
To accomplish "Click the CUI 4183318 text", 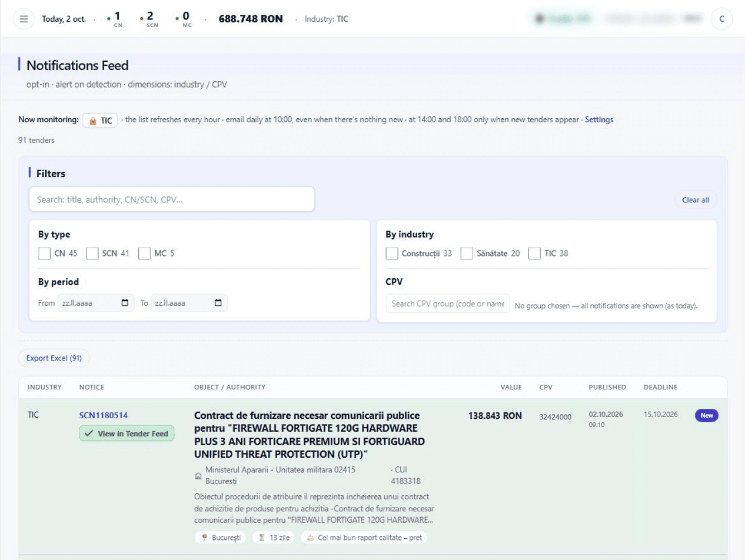I will pos(405,475).
